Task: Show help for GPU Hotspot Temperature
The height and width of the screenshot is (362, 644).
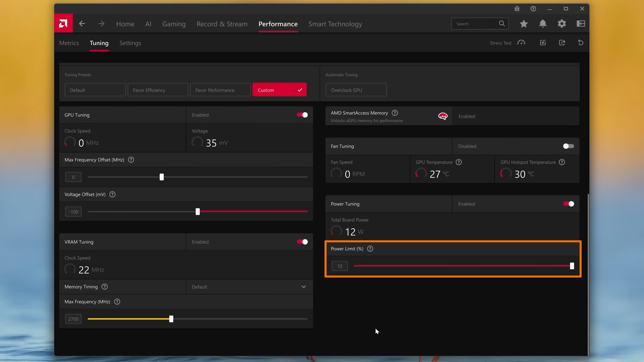Action: point(562,162)
